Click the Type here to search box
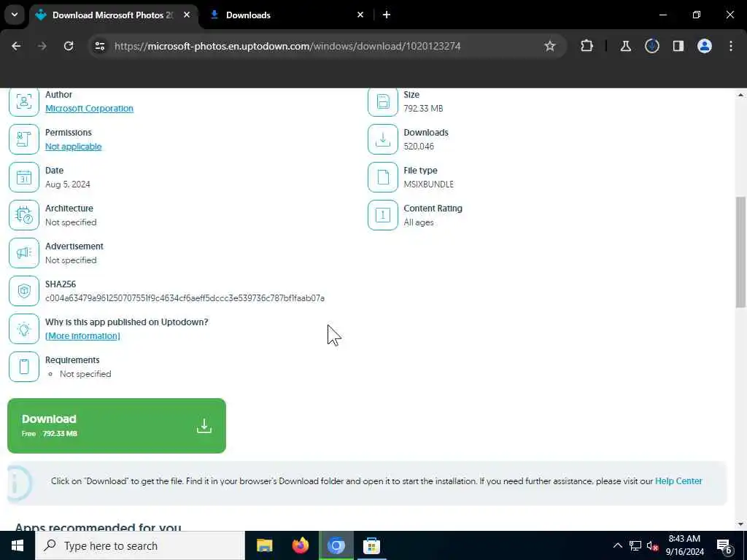The height and width of the screenshot is (560, 747). [140, 545]
